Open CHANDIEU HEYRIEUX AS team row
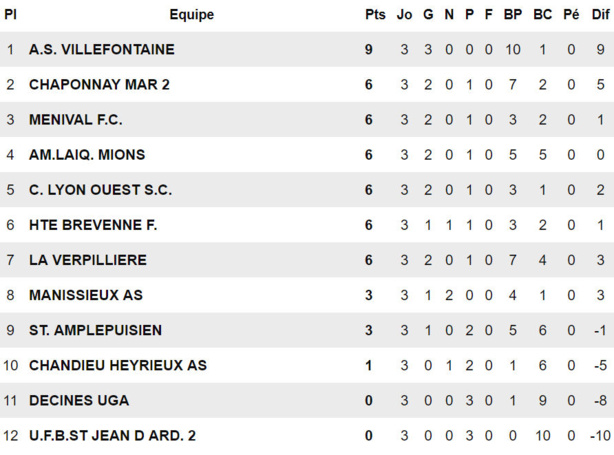The width and height of the screenshot is (614, 455). (117, 365)
